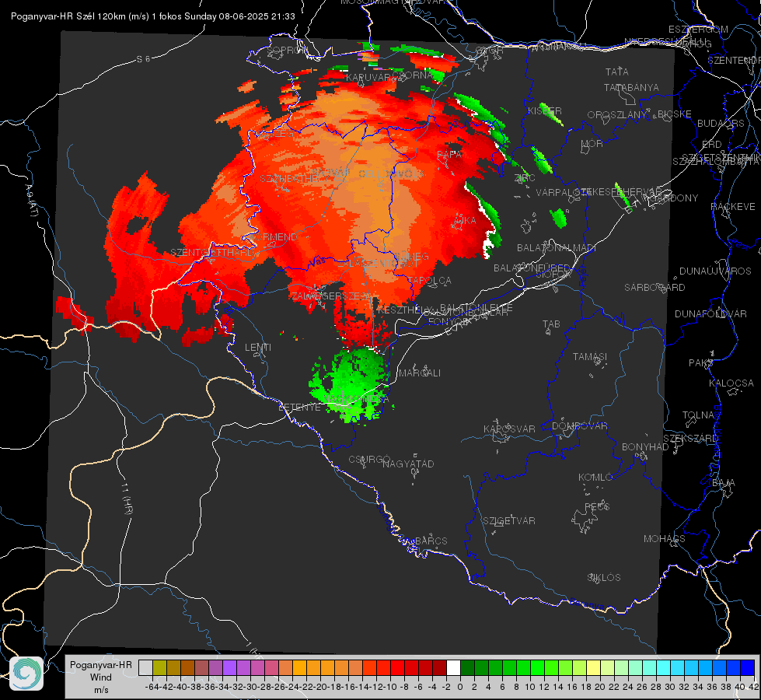Click the 'A 9 (AT)' road label
This screenshot has height=700, width=761.
click(x=31, y=201)
